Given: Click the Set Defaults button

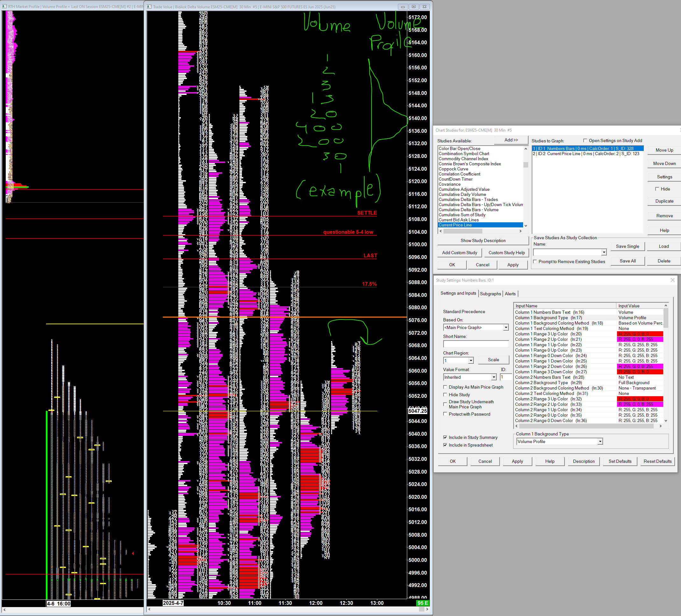Looking at the screenshot, I should click(620, 461).
